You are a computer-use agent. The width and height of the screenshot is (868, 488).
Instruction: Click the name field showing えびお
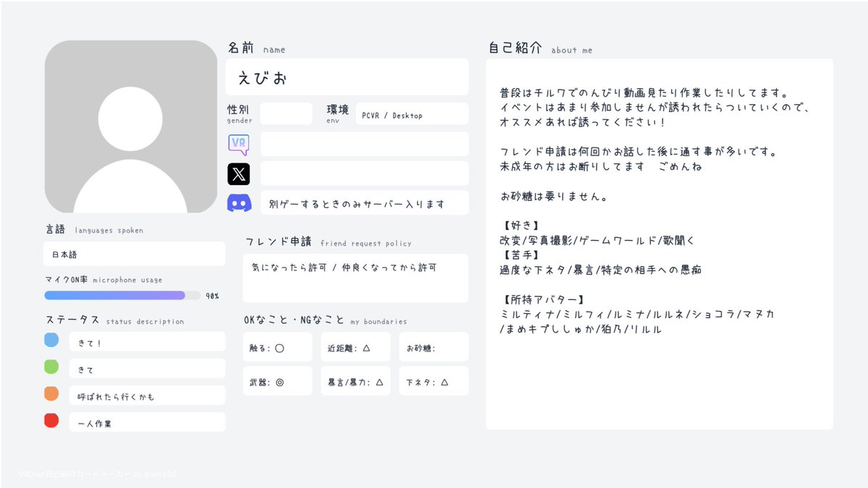pos(346,77)
